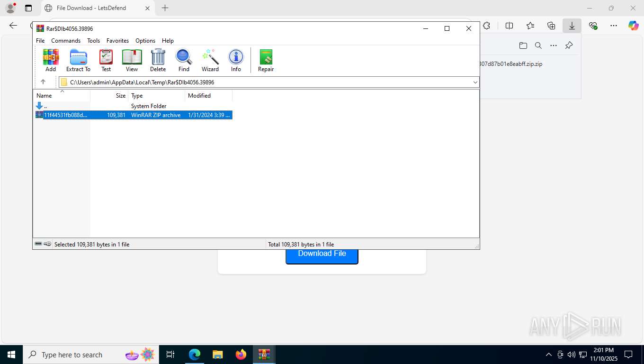Open downloaded .zip.zip file entry
This screenshot has width=644, height=364.
511,64
